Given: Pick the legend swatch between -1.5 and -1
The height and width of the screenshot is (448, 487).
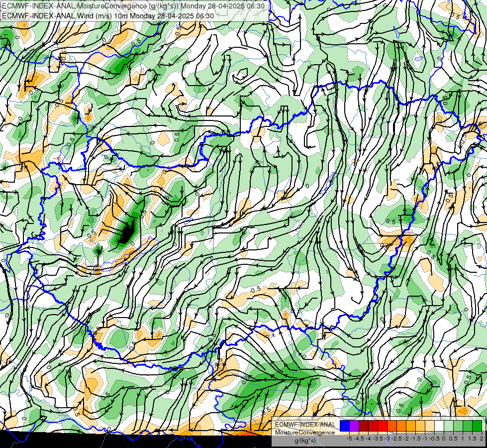Looking at the screenshot, I should [x=420, y=426].
